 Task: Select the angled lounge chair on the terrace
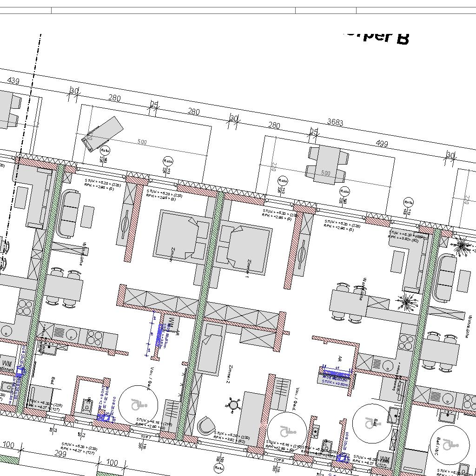(103, 133)
